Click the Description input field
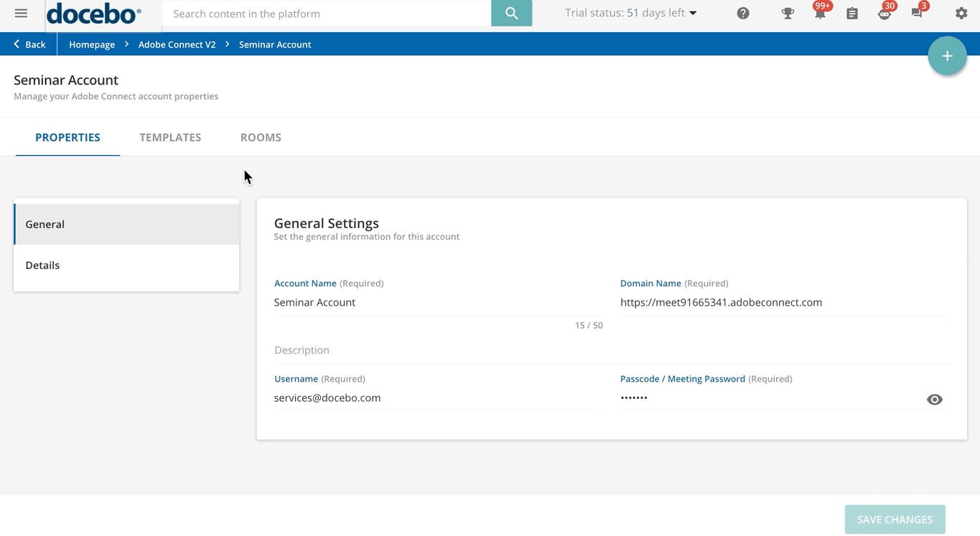 (x=611, y=350)
